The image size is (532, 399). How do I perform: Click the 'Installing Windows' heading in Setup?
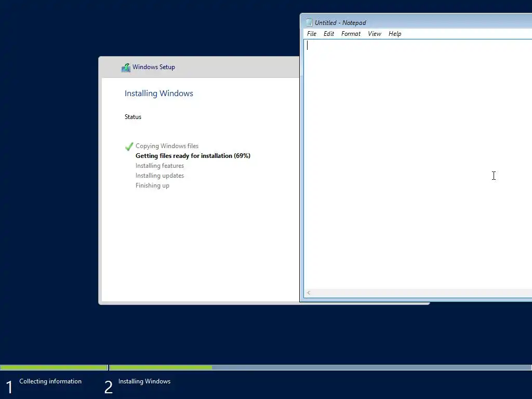coord(159,94)
